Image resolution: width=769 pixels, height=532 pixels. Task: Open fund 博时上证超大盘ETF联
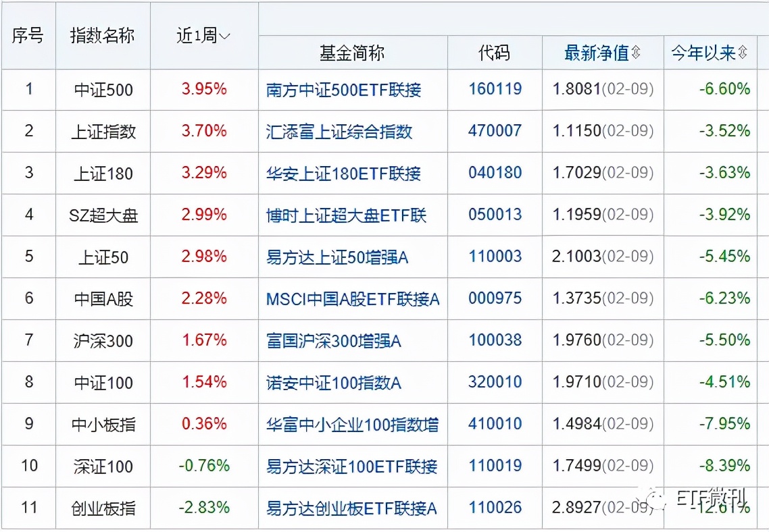(x=346, y=215)
